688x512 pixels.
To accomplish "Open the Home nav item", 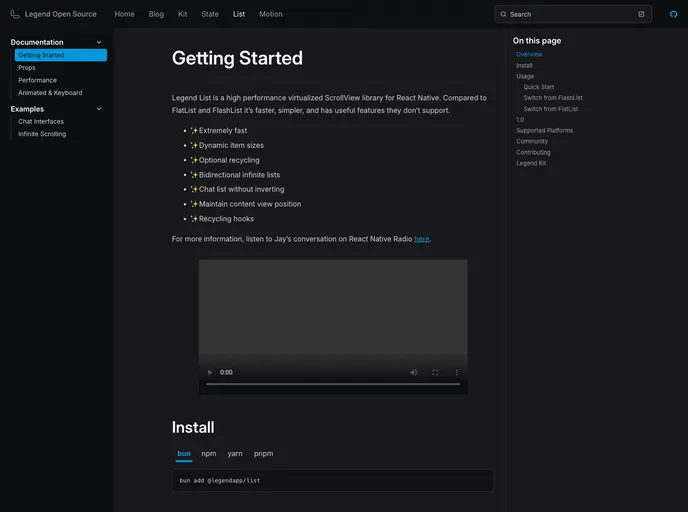I will coord(124,14).
